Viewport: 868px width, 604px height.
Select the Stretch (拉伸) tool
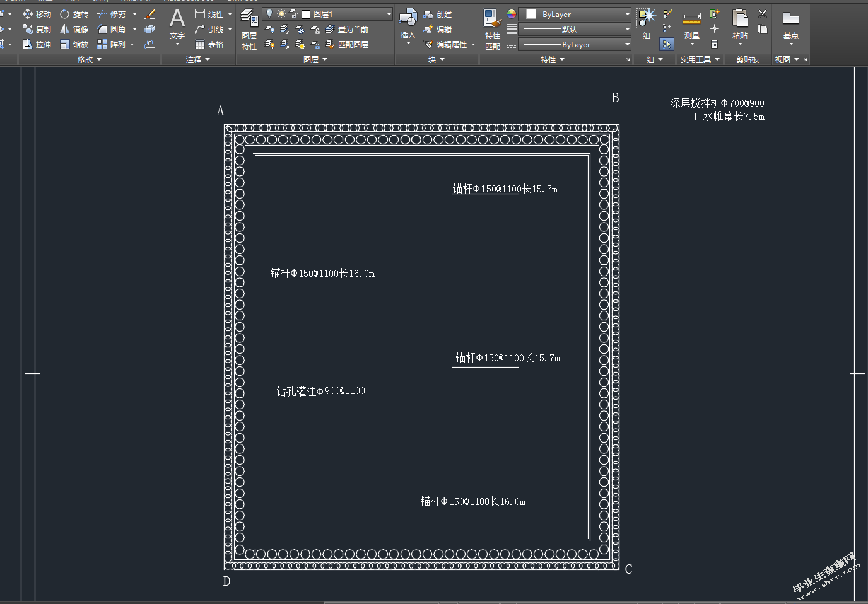(x=37, y=44)
